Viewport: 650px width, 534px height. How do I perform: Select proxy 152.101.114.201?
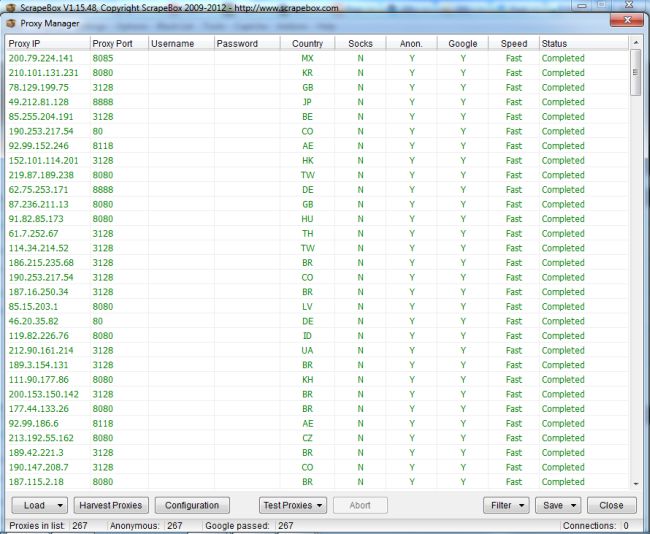(x=318, y=160)
